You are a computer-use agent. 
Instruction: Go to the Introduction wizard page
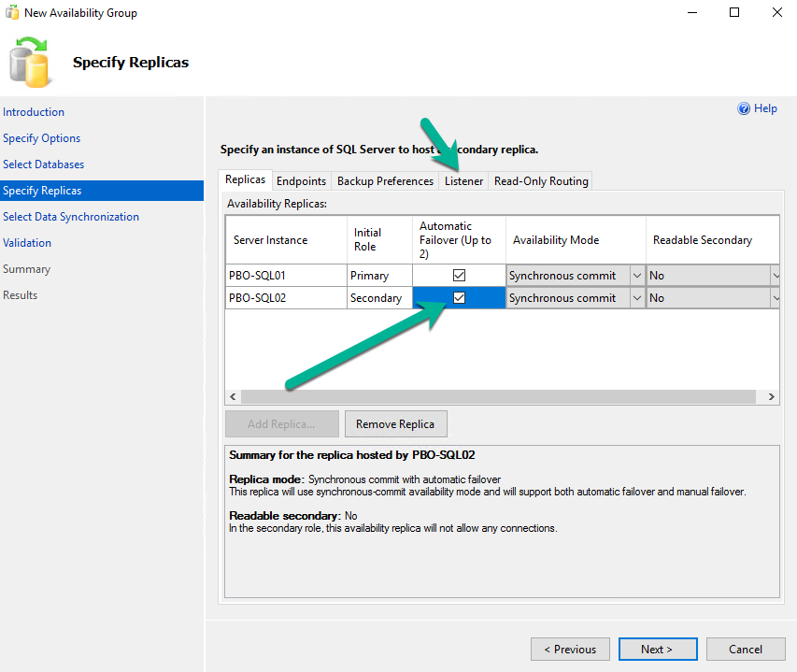coord(34,112)
